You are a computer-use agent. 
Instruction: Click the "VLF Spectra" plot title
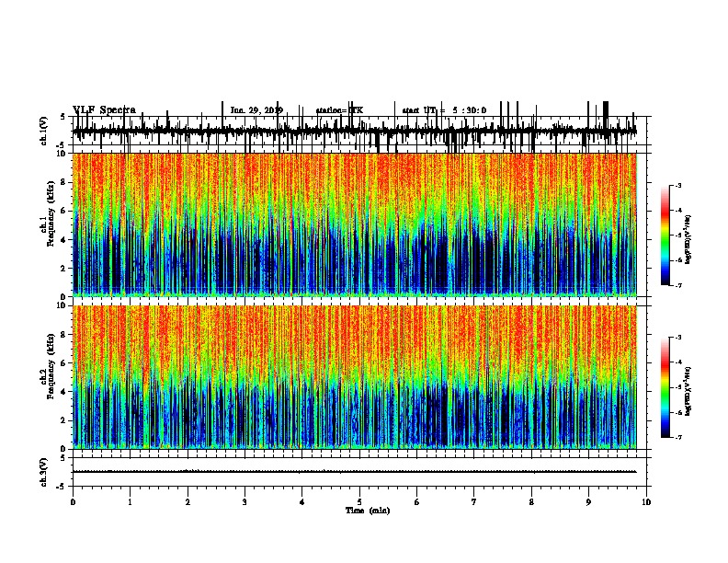[x=104, y=109]
